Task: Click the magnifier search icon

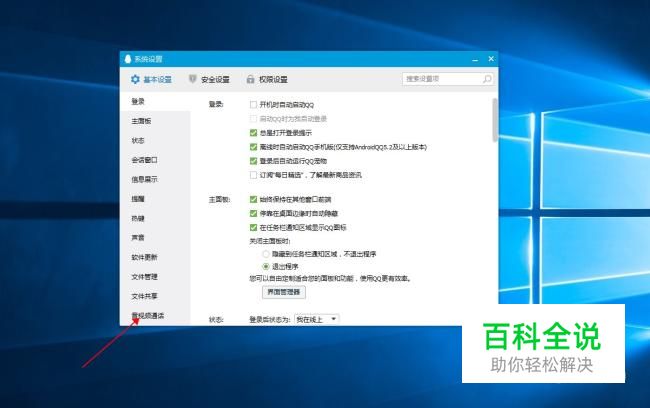Action: tap(487, 79)
